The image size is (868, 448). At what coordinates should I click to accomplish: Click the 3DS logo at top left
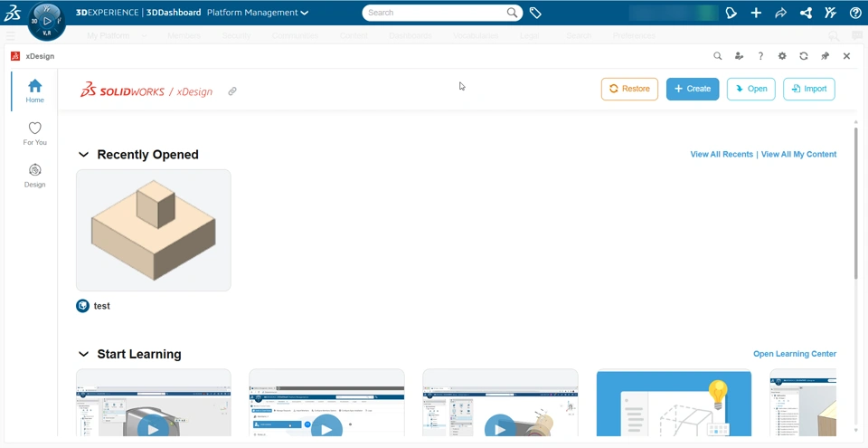click(12, 13)
